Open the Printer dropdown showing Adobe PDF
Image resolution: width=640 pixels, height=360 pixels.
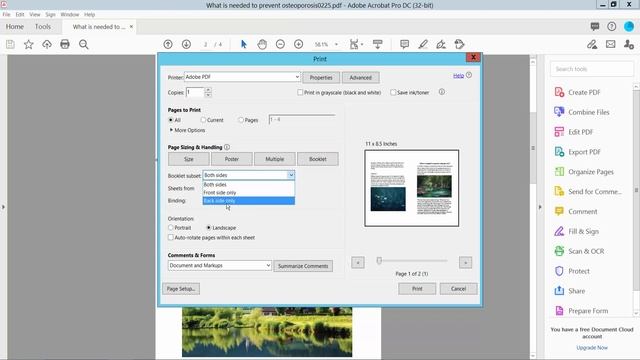(242, 77)
